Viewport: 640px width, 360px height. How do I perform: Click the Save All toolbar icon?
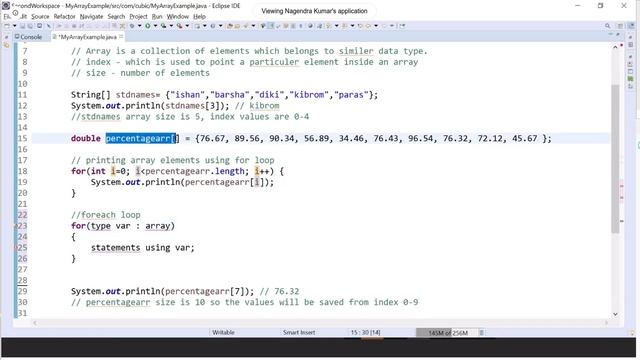tap(30, 26)
